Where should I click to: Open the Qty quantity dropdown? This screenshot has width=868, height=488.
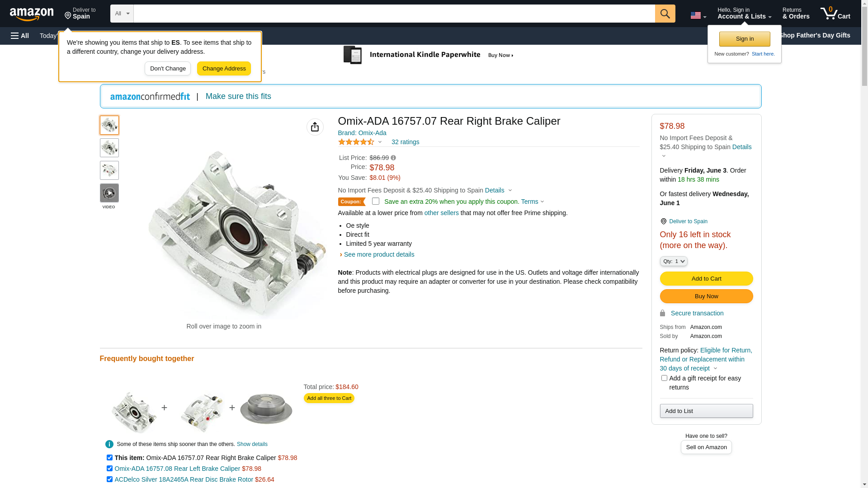(x=674, y=261)
